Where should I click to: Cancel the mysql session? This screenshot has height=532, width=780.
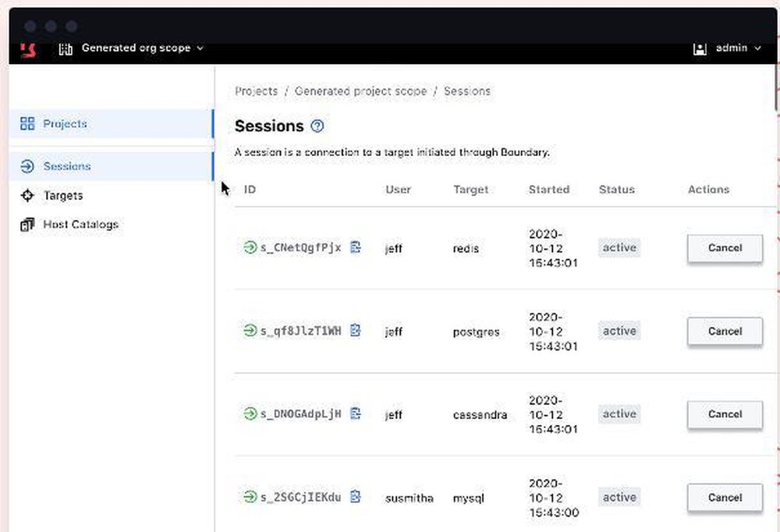[725, 497]
